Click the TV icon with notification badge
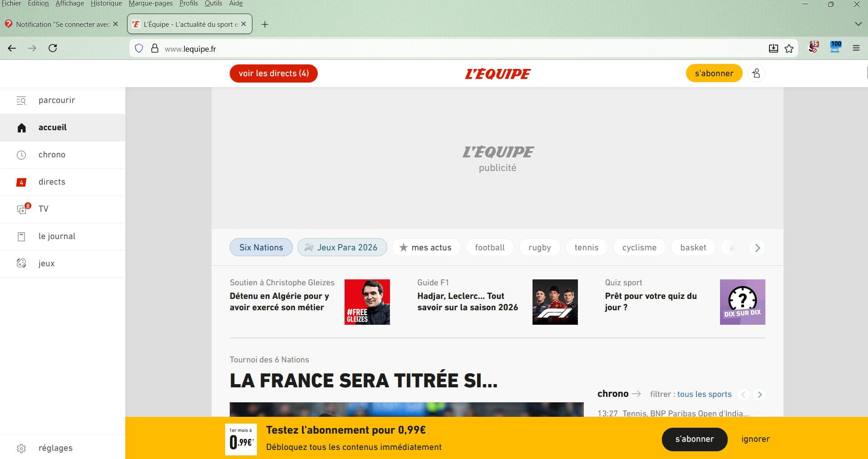This screenshot has height=459, width=868. pyautogui.click(x=22, y=209)
